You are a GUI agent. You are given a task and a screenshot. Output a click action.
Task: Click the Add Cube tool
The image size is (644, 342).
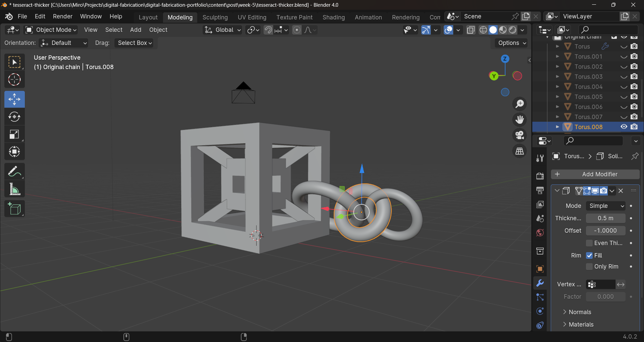(14, 209)
